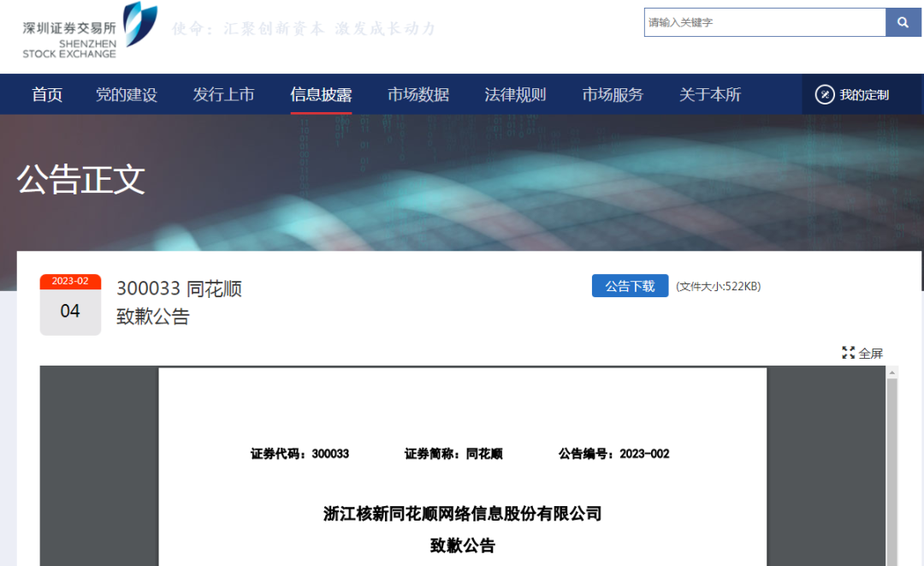Navigate to 市场数据 section

tap(418, 95)
